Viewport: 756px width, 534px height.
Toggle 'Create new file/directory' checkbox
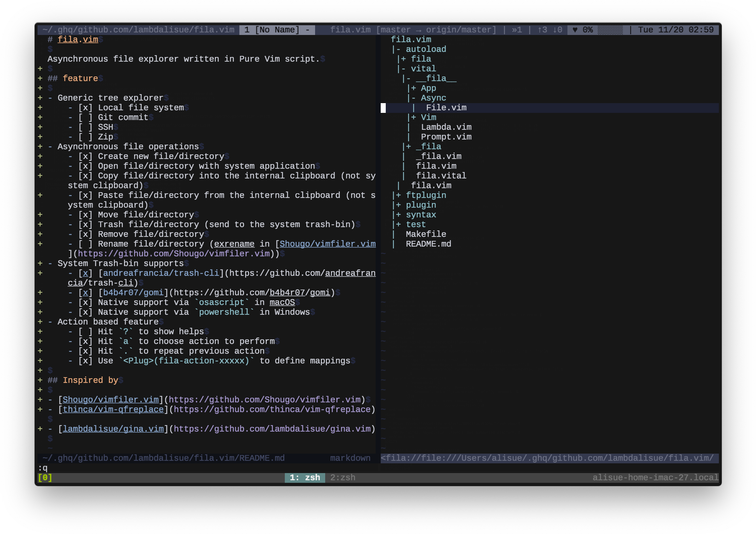coord(85,156)
